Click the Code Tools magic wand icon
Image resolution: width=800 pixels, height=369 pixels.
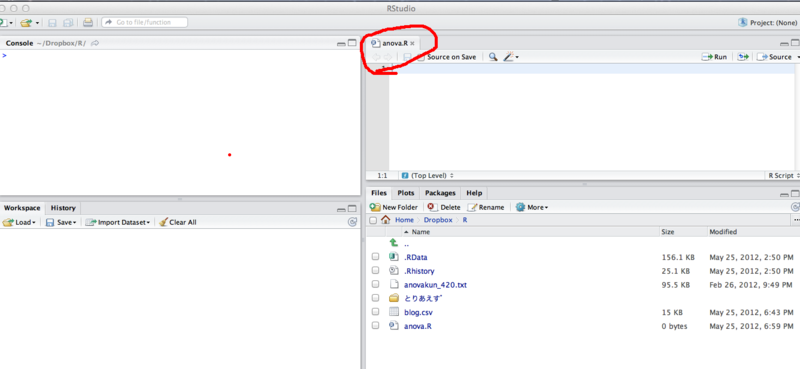point(509,57)
